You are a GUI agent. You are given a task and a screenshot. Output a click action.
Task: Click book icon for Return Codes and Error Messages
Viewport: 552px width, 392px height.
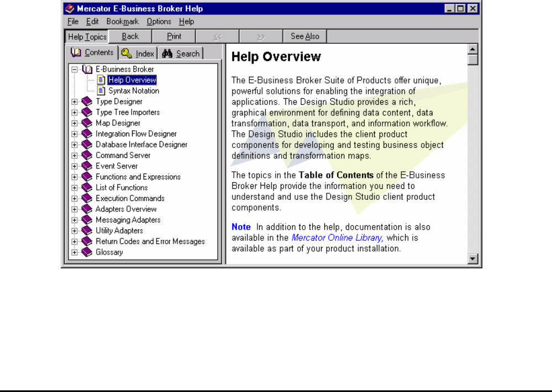coord(87,241)
